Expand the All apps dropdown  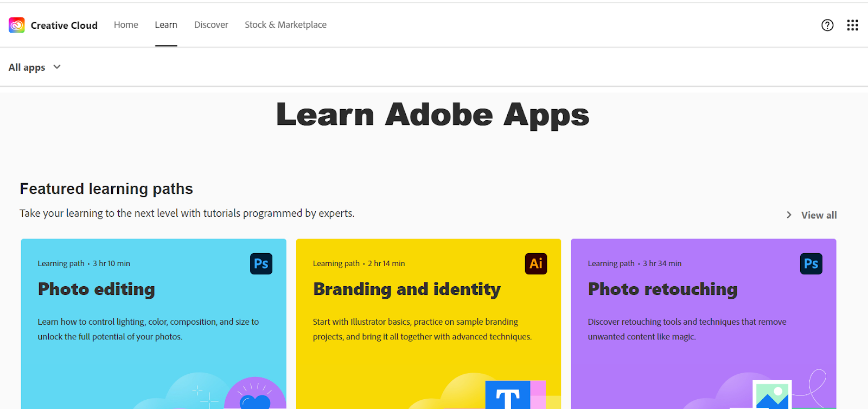click(x=35, y=67)
